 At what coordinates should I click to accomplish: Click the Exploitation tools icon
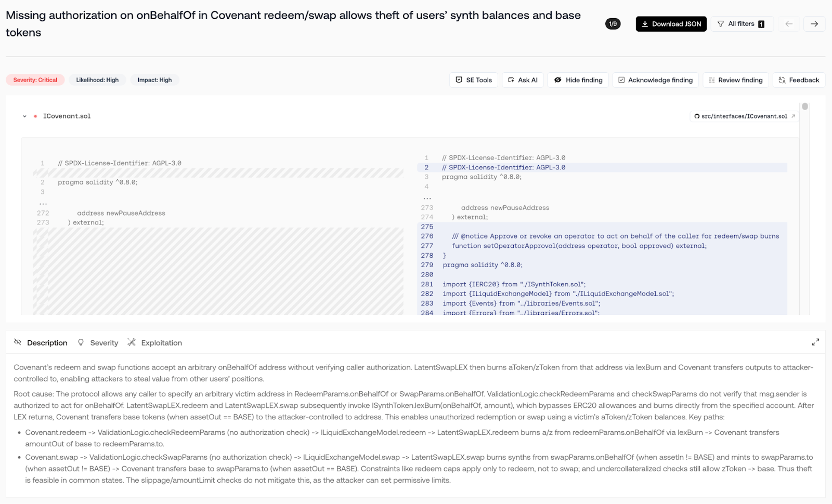132,342
